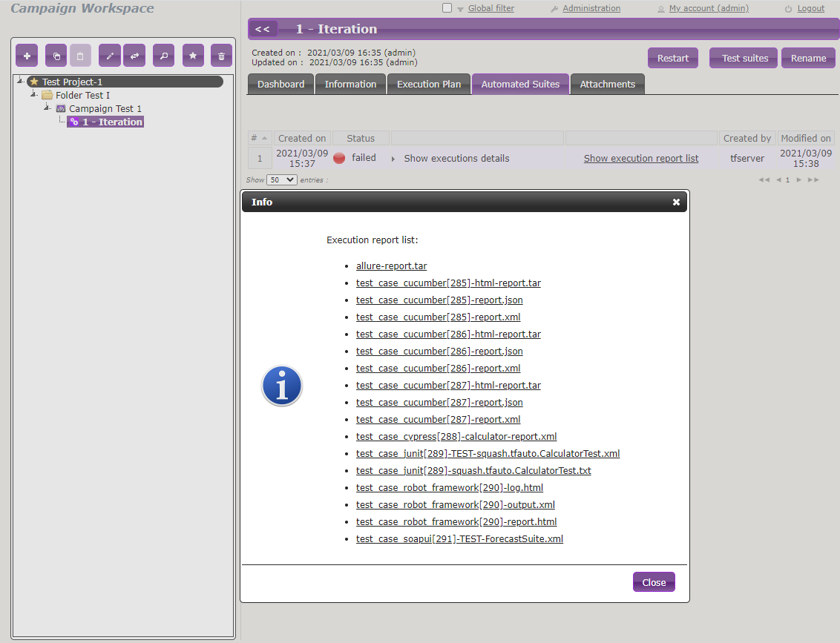
Task: Collapse the Test Project-1 tree node
Action: tap(20, 81)
